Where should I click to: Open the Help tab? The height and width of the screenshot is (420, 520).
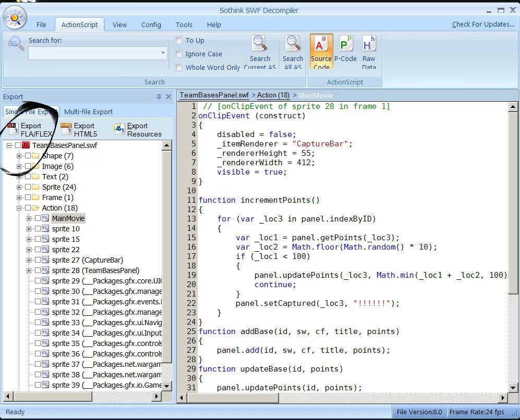point(214,25)
